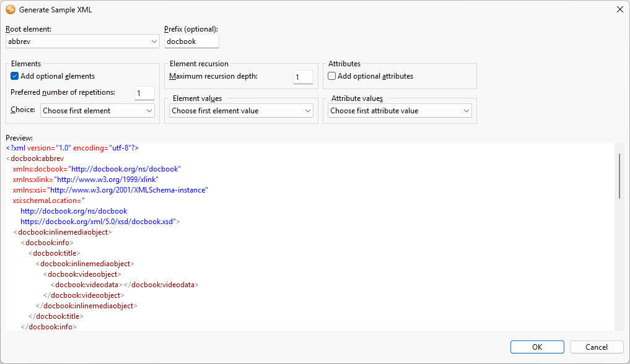Viewport: 630px width, 364px height.
Task: Click the docbook:videoobject opening tag
Action: (82, 274)
